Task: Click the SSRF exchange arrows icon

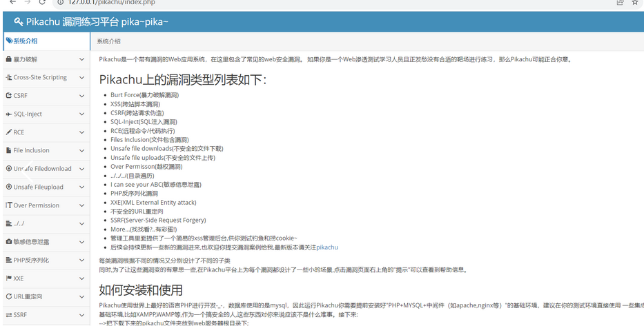Action: 8,315
